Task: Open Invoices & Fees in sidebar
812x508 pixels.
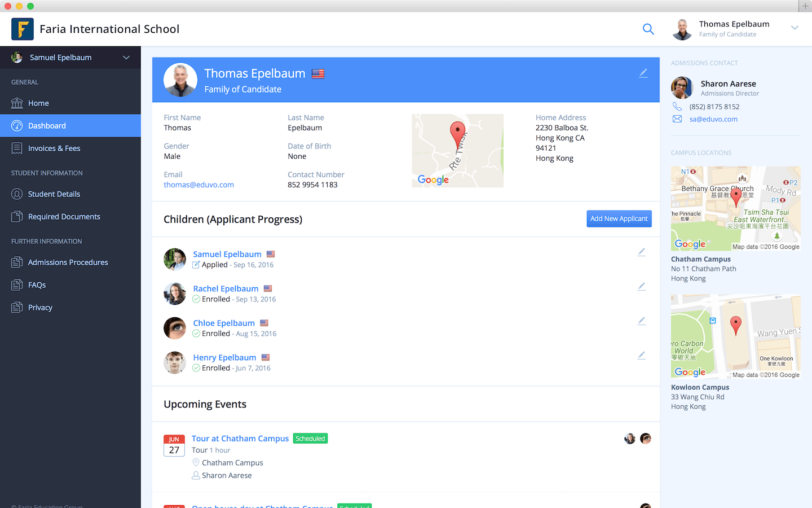Action: (54, 148)
